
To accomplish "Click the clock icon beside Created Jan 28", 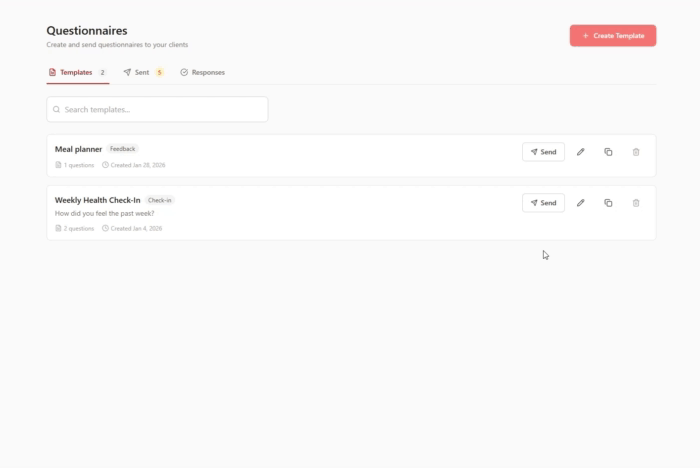I will (105, 165).
